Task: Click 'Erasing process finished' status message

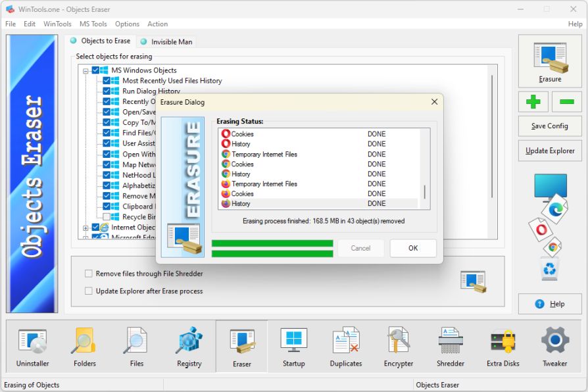Action: pos(324,221)
